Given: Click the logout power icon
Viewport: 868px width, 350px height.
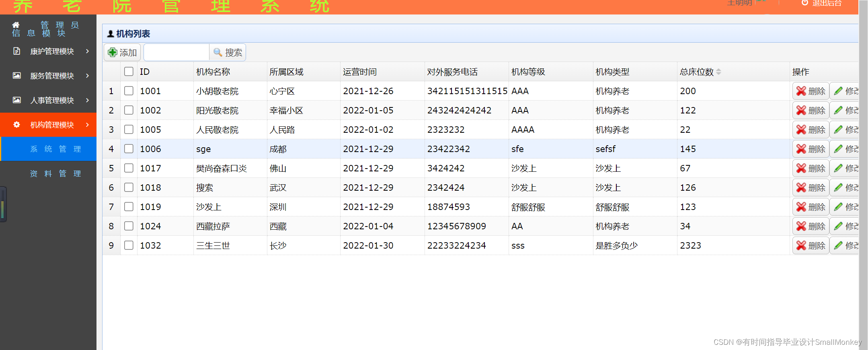Looking at the screenshot, I should pos(804,3).
